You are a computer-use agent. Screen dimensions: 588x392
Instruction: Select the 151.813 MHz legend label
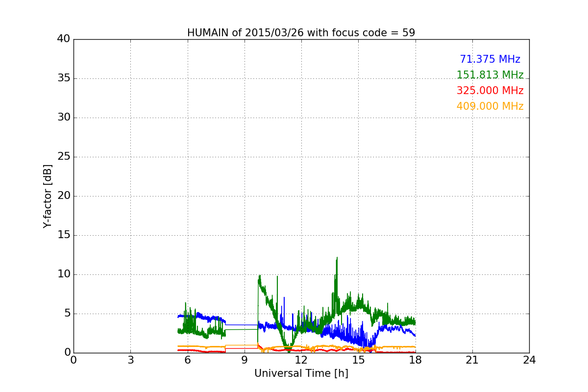point(490,75)
